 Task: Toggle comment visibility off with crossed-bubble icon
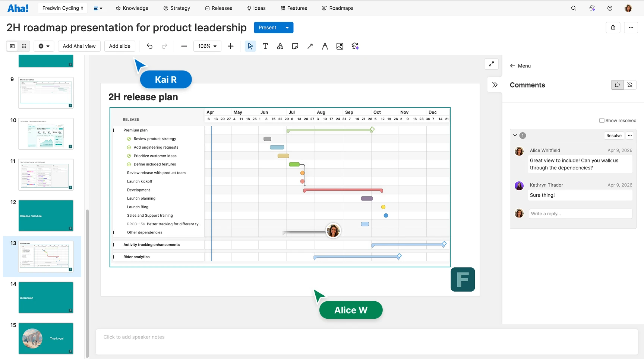click(x=630, y=85)
